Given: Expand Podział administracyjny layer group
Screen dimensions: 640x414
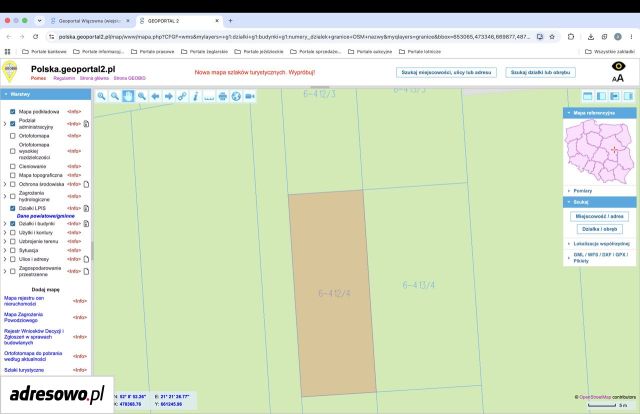Looking at the screenshot, I should [5, 123].
